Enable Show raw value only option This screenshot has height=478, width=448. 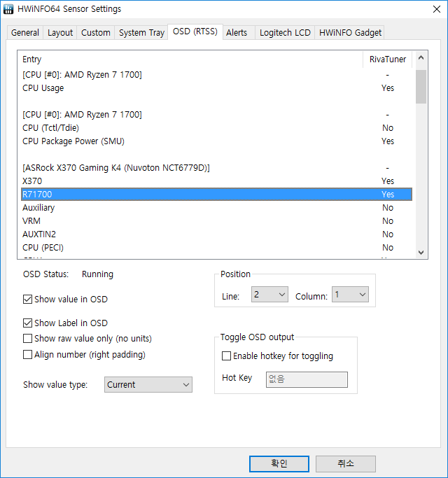coord(28,339)
